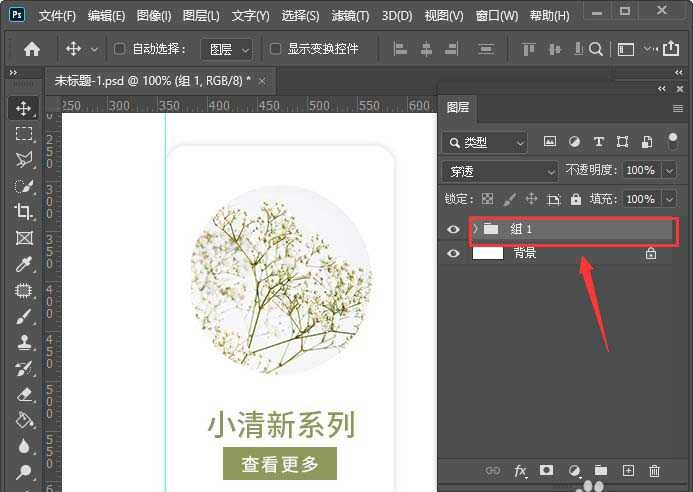Screen dimensions: 693x492
Task: Open the 图层 auto-select target dropdown
Action: click(x=229, y=49)
